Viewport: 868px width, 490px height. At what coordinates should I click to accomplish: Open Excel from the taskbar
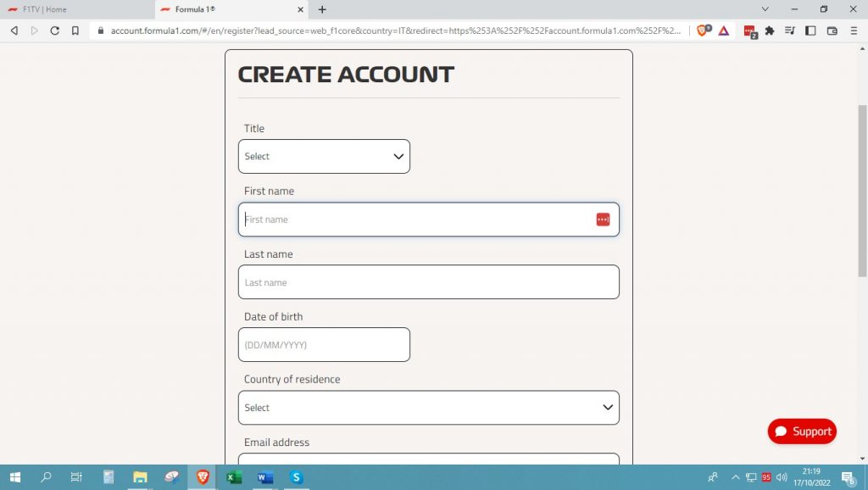(233, 476)
